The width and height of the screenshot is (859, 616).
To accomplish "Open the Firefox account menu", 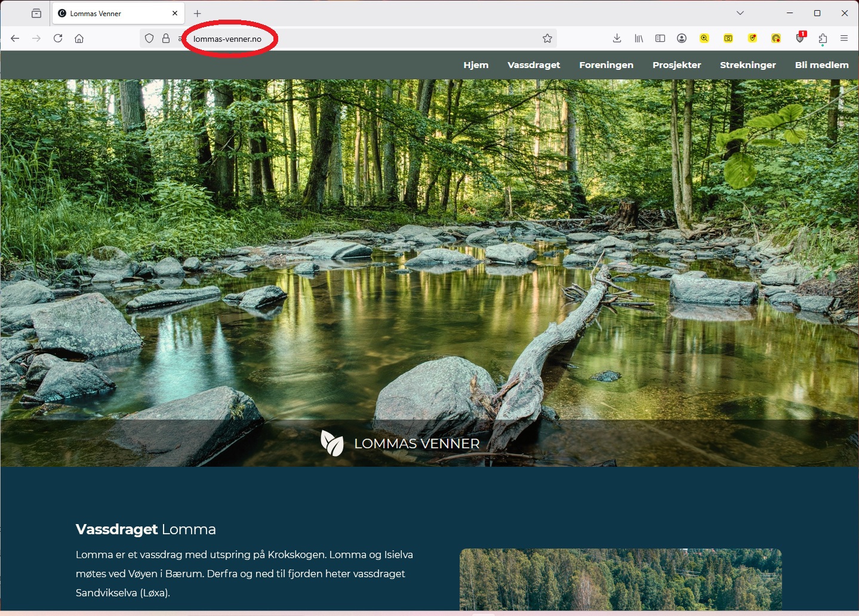I will pyautogui.click(x=682, y=38).
